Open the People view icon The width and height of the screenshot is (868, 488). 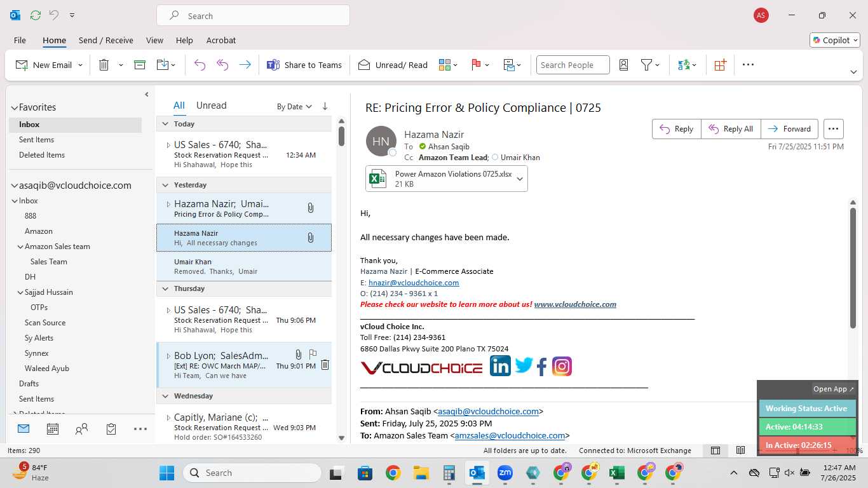pos(81,430)
